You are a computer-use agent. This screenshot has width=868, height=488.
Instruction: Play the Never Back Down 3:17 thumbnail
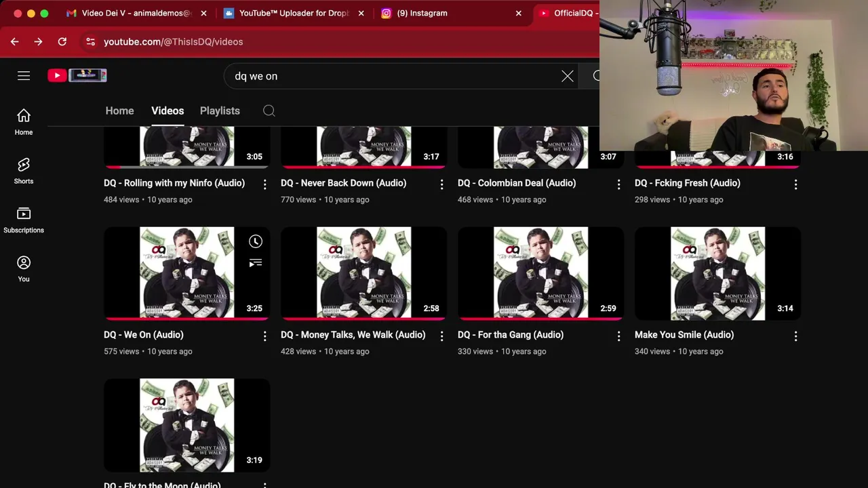coord(363,147)
